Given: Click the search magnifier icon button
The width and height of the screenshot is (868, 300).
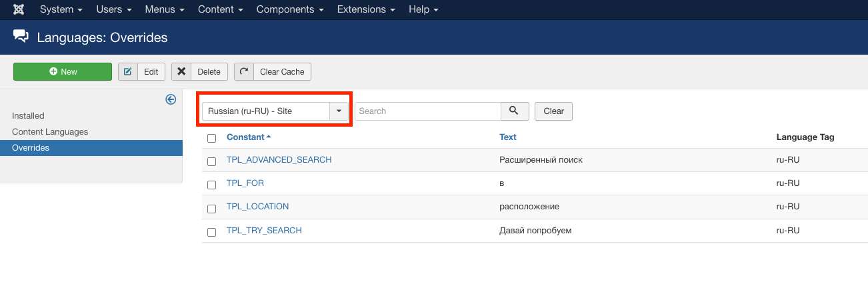Looking at the screenshot, I should (x=514, y=111).
